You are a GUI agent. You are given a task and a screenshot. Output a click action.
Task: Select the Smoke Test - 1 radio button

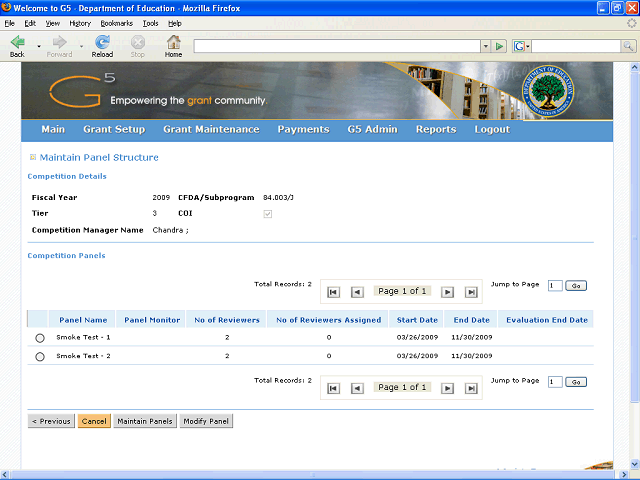pos(40,338)
